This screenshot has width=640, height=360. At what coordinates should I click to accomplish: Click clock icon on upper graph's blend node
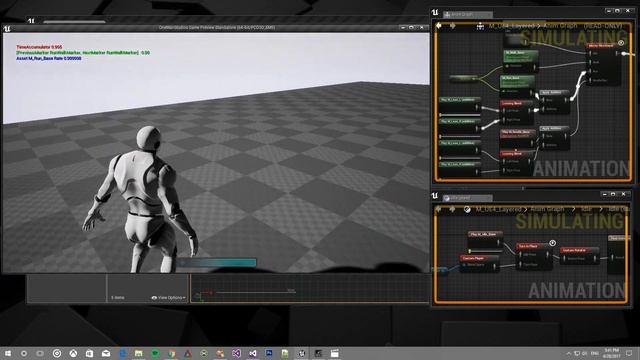tap(621, 42)
